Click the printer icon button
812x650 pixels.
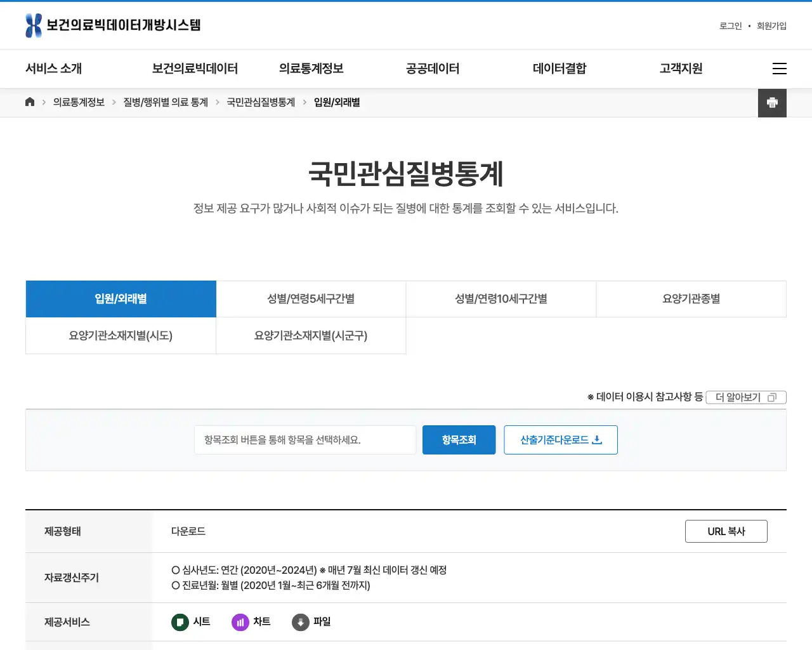(772, 103)
